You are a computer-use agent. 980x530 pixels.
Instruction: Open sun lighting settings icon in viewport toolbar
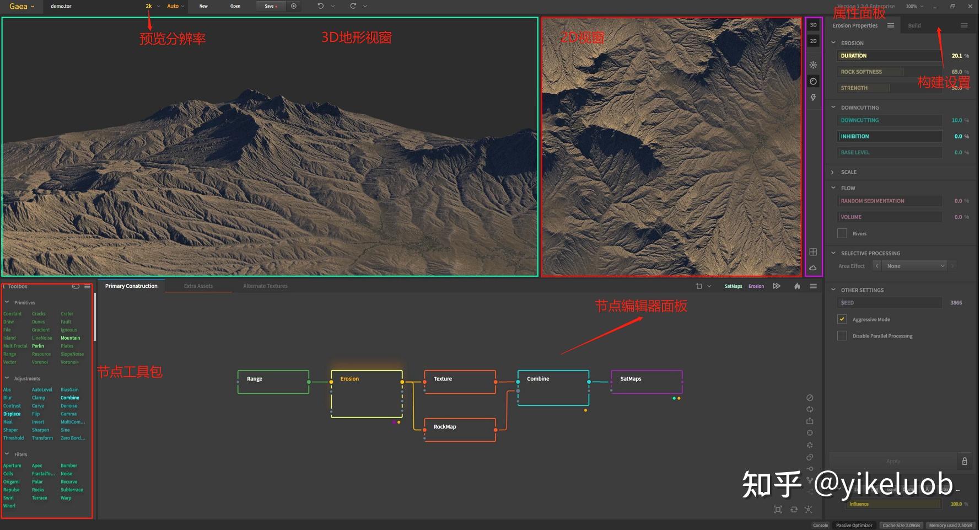click(x=813, y=65)
